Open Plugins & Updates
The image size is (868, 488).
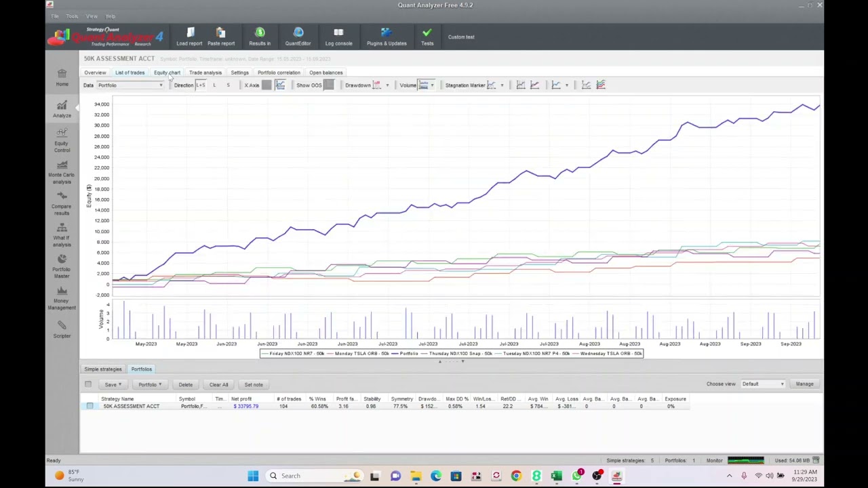click(x=387, y=37)
